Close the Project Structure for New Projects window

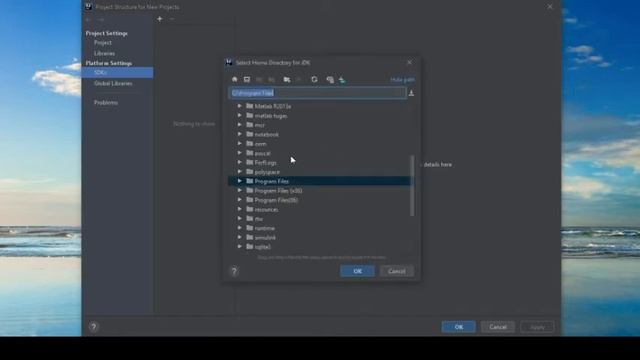tap(550, 7)
